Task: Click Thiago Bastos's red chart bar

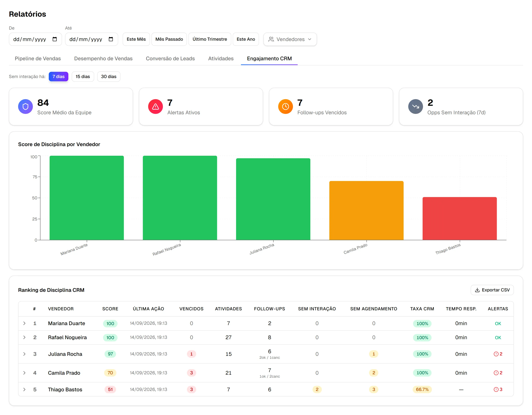Action: 460,219
